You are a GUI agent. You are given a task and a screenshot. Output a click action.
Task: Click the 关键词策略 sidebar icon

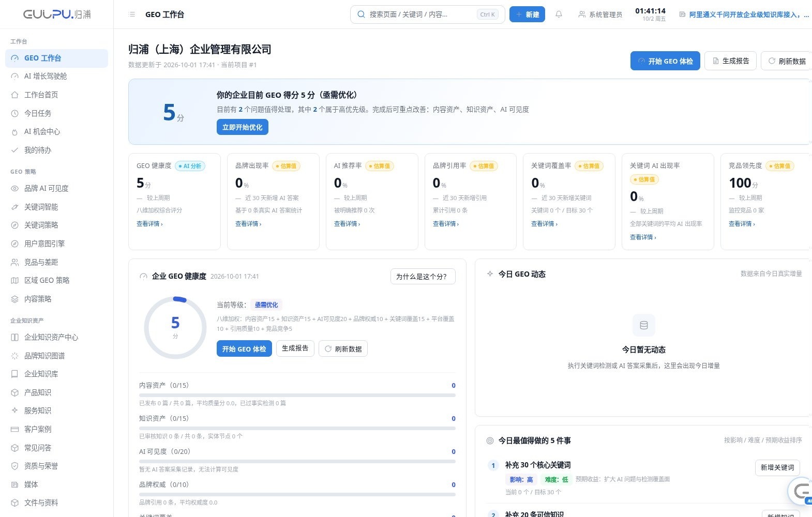tap(14, 225)
